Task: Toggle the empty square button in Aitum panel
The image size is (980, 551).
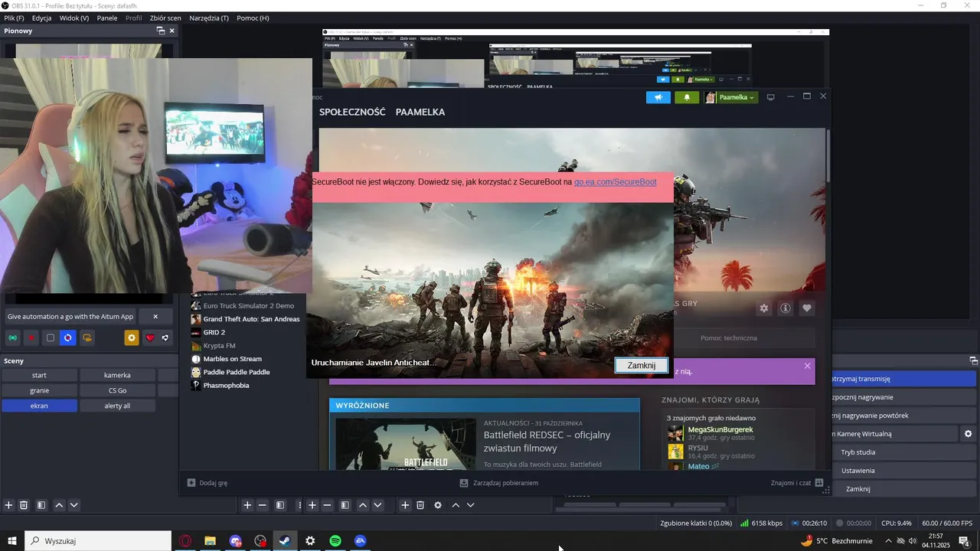Action: [50, 337]
